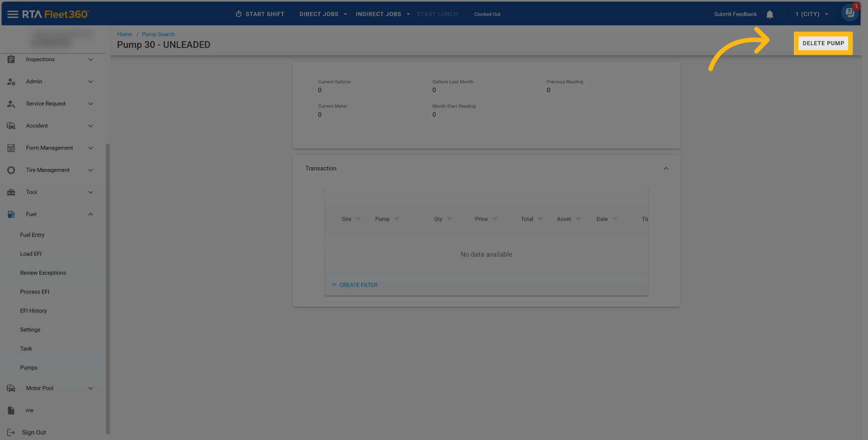Collapse the Transaction panel
The image size is (868, 440).
pyautogui.click(x=665, y=169)
